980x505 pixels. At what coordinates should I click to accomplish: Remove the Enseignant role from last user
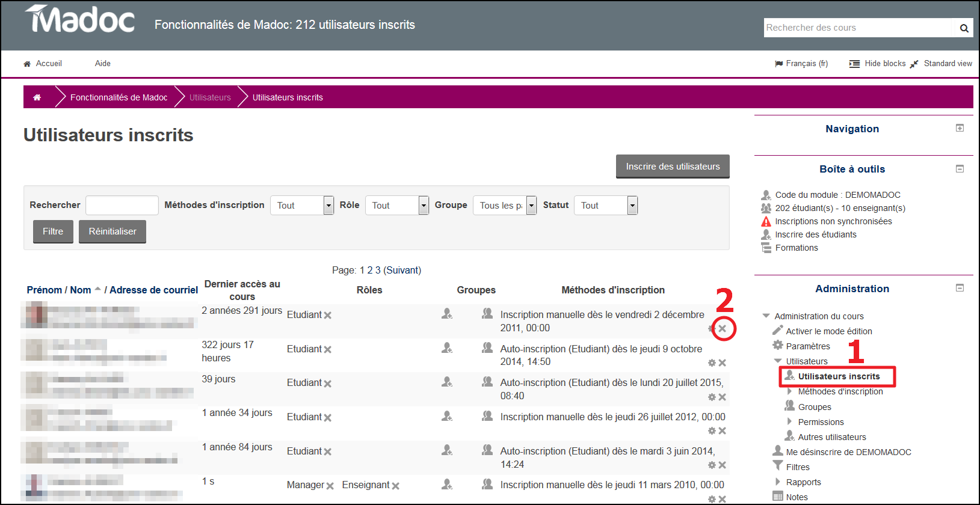tap(396, 486)
